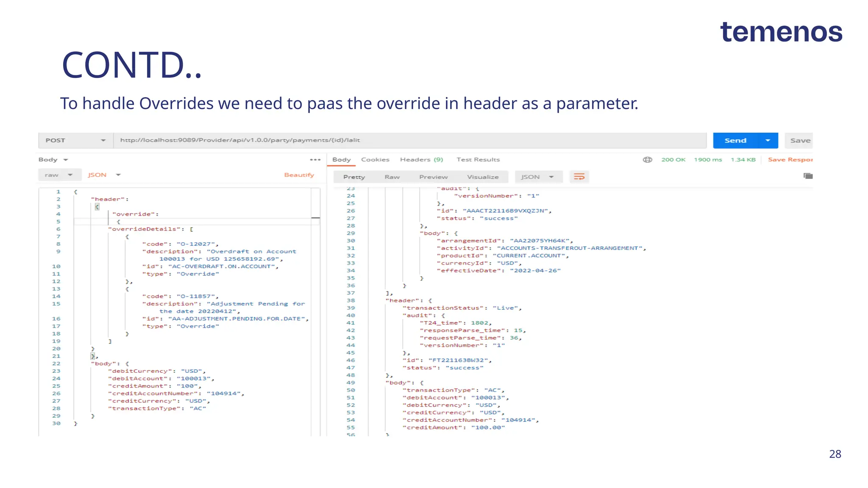
Task: Click the Save Response link
Action: [x=790, y=160]
